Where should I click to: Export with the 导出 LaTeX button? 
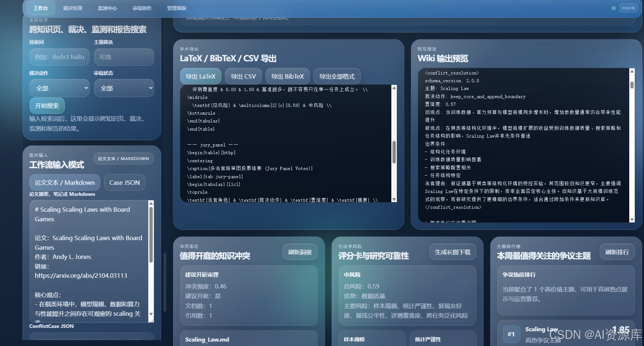[x=201, y=77]
